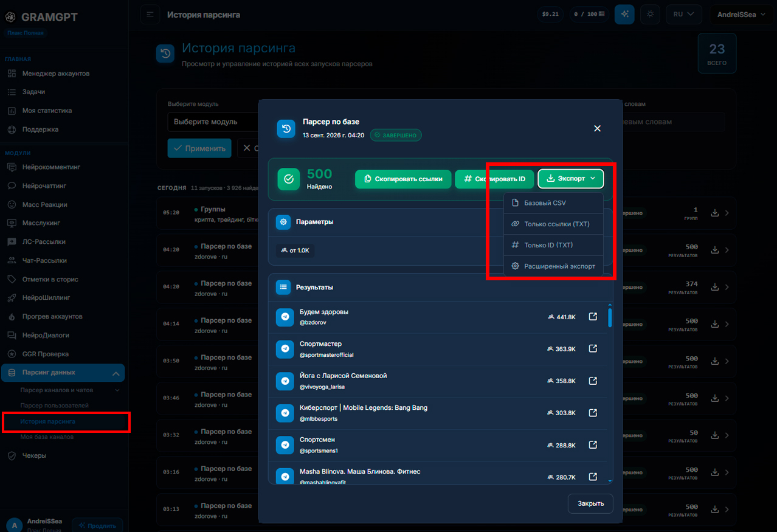Toggle the Экспорт dropdown button

click(571, 179)
